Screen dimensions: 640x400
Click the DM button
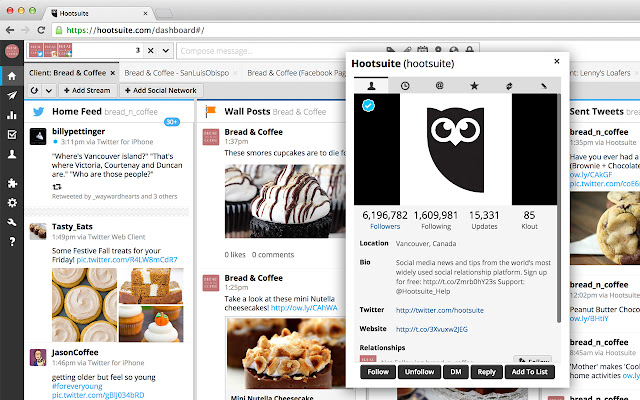tap(456, 372)
